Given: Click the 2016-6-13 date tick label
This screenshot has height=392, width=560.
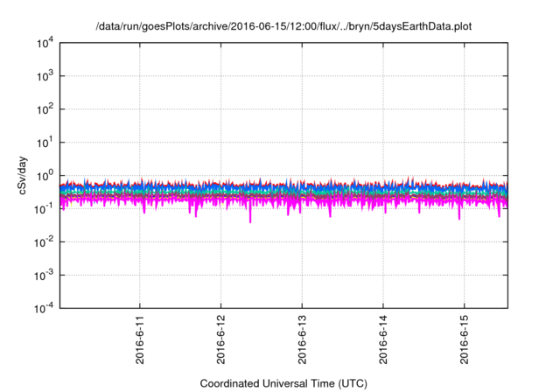Looking at the screenshot, I should tap(302, 339).
